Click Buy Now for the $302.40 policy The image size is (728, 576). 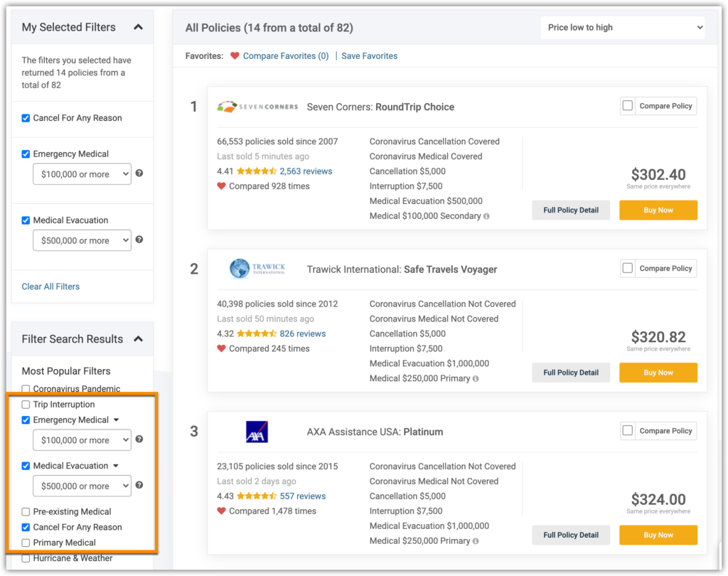coord(658,210)
